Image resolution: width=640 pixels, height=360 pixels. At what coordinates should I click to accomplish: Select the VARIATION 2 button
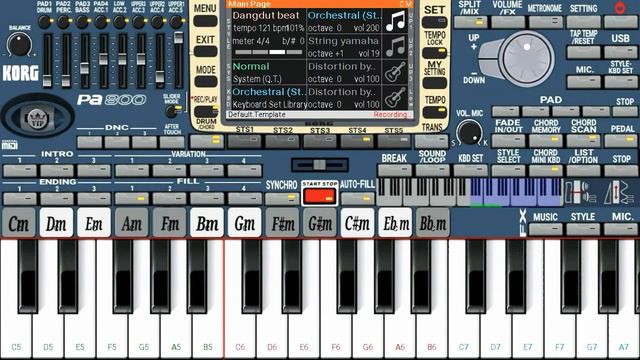tap(169, 170)
